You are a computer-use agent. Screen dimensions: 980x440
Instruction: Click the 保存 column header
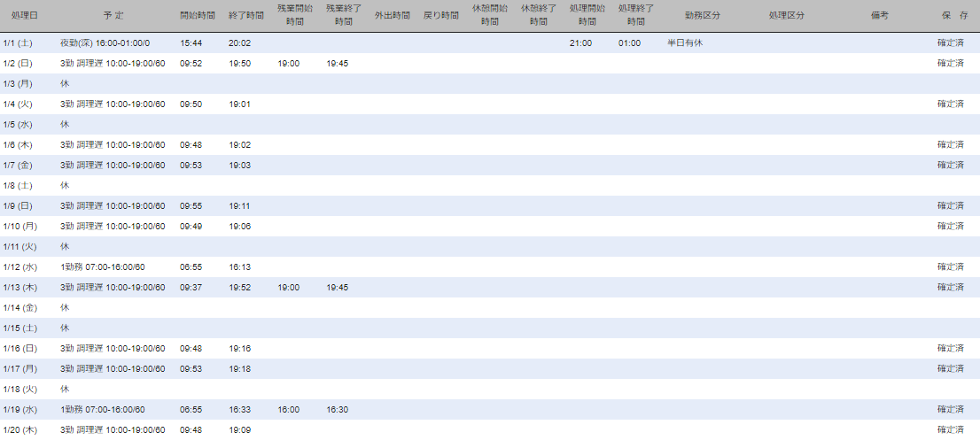954,16
